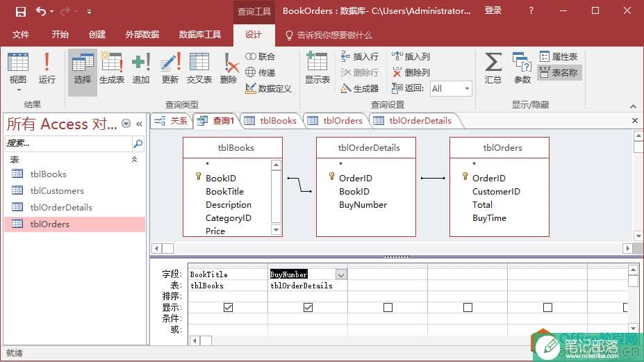Click scroll-down arrow in tblBooks field list
644x362 pixels.
pos(276,230)
